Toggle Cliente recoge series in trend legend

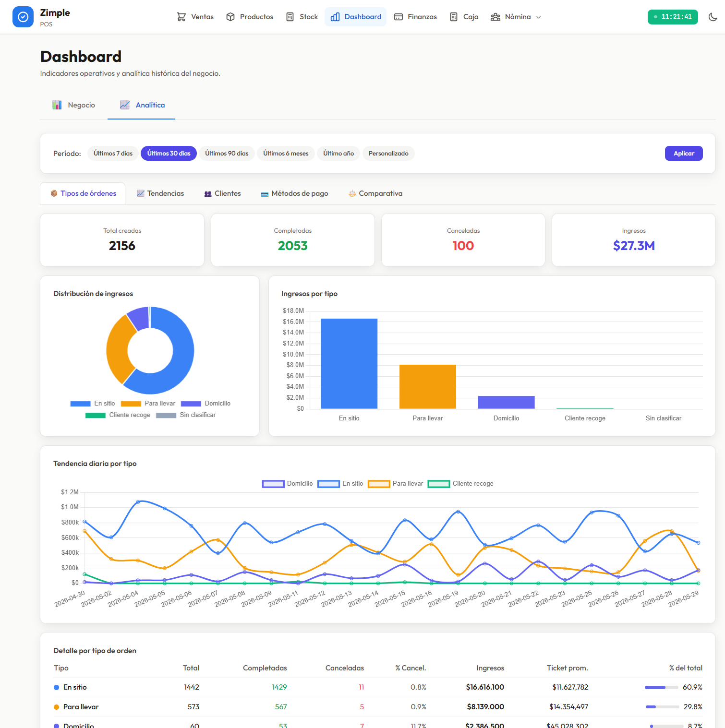click(x=460, y=484)
